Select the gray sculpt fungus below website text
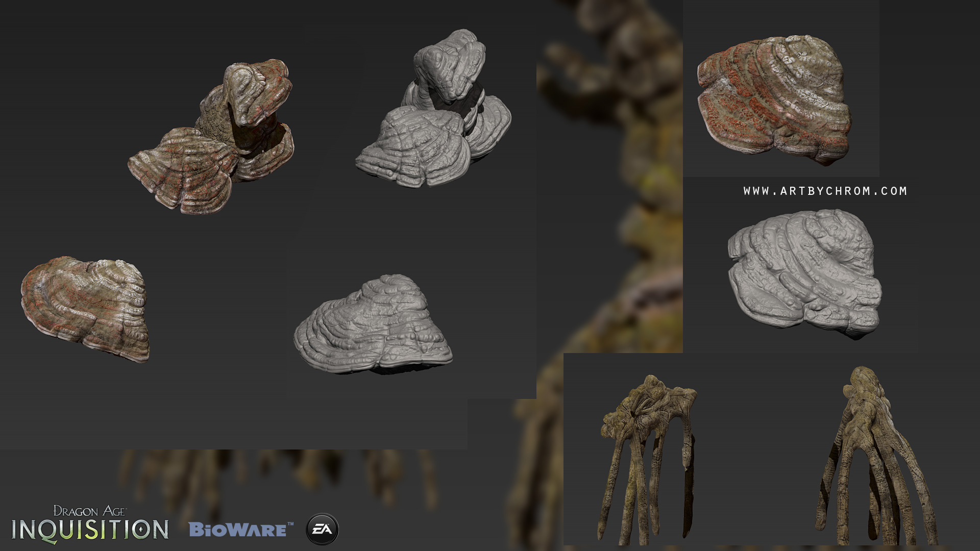 click(805, 274)
